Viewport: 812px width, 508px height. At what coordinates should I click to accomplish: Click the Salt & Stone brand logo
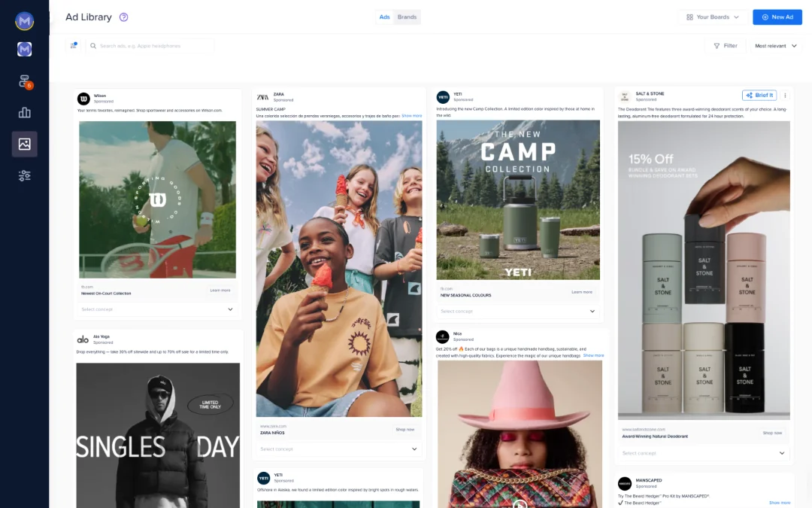coord(625,96)
